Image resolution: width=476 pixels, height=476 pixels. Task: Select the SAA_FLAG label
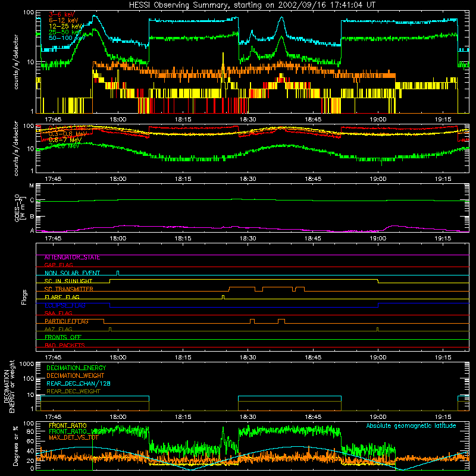(x=58, y=313)
